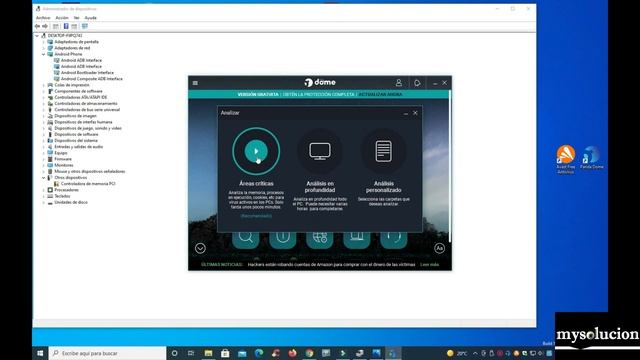This screenshot has width=640, height=360.
Task: Click the blue Help icon in Device Manager toolbar
Action: pos(66,26)
